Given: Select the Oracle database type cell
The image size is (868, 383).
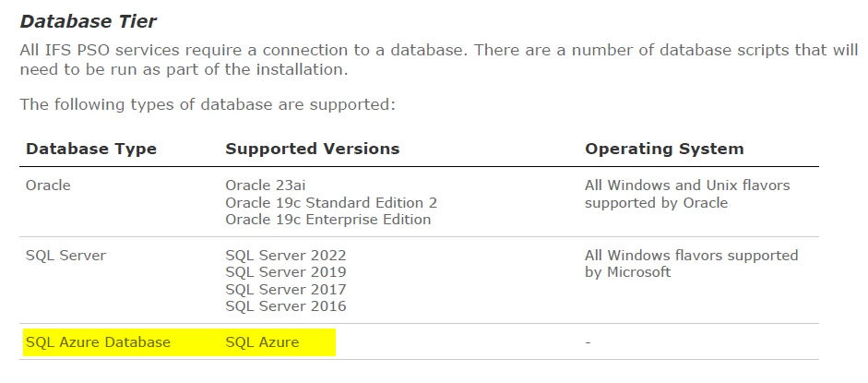Looking at the screenshot, I should click(48, 185).
